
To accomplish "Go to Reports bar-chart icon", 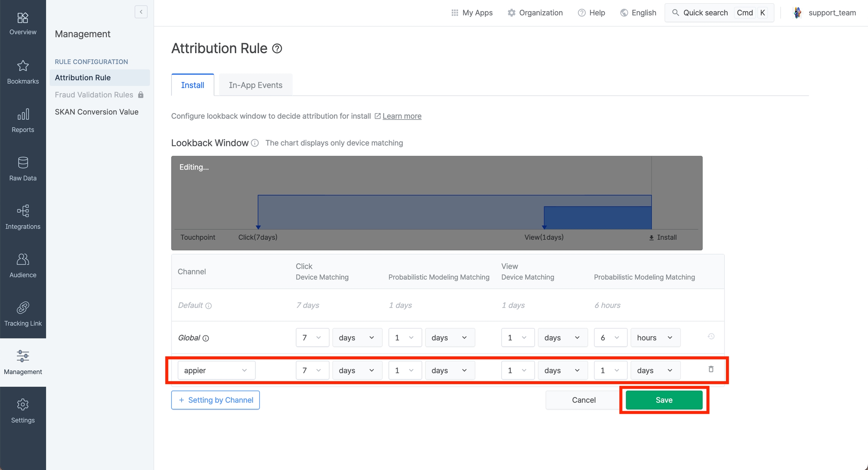I will point(23,115).
